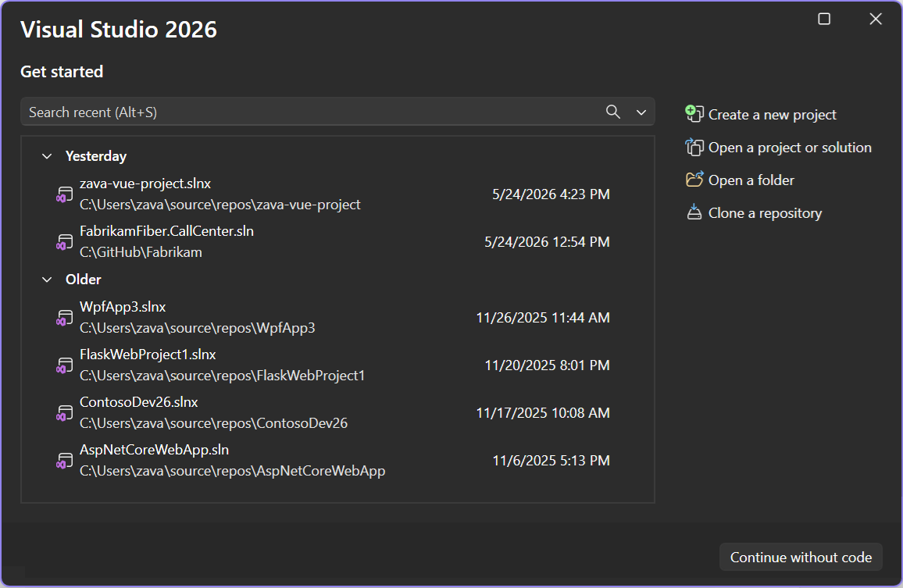
Task: Click solution icon beside AspNetCoreWebApp.sln
Action: tap(64, 461)
